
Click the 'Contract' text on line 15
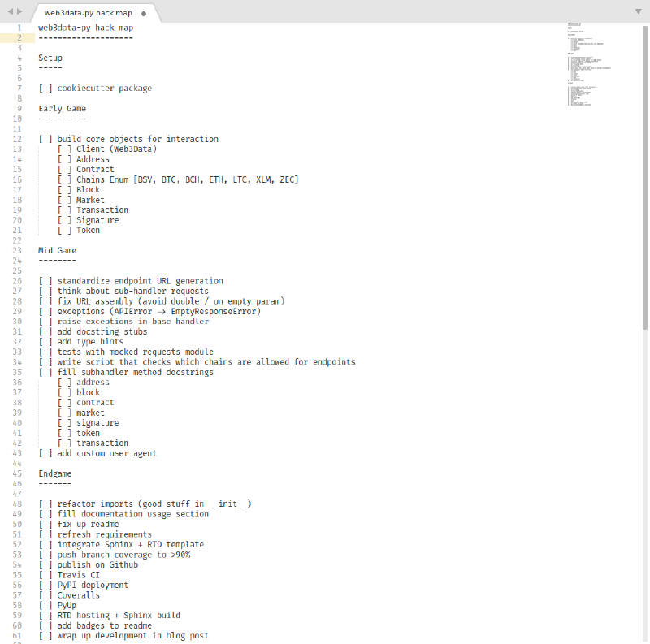click(95, 170)
